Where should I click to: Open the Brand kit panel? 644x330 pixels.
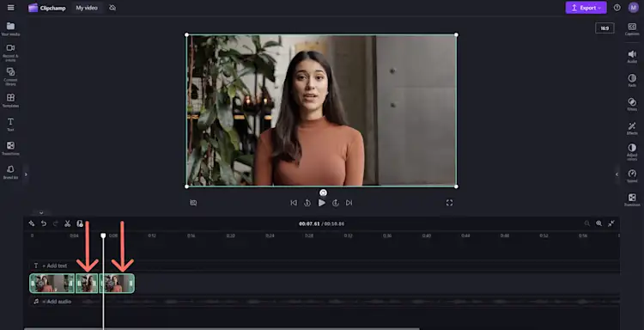[10, 172]
